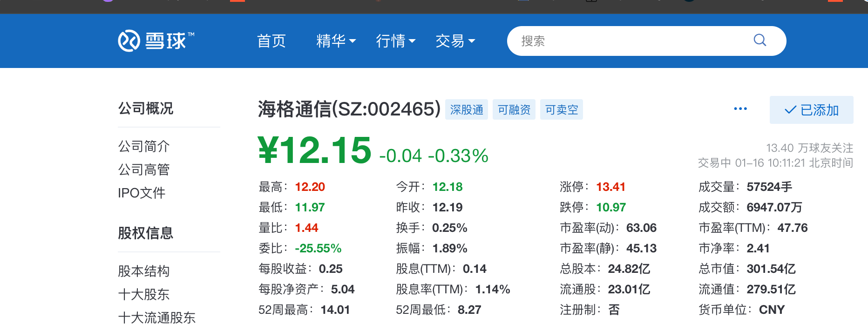
Task: Click the trading time 01-16 10:11:21
Action: tap(770, 163)
